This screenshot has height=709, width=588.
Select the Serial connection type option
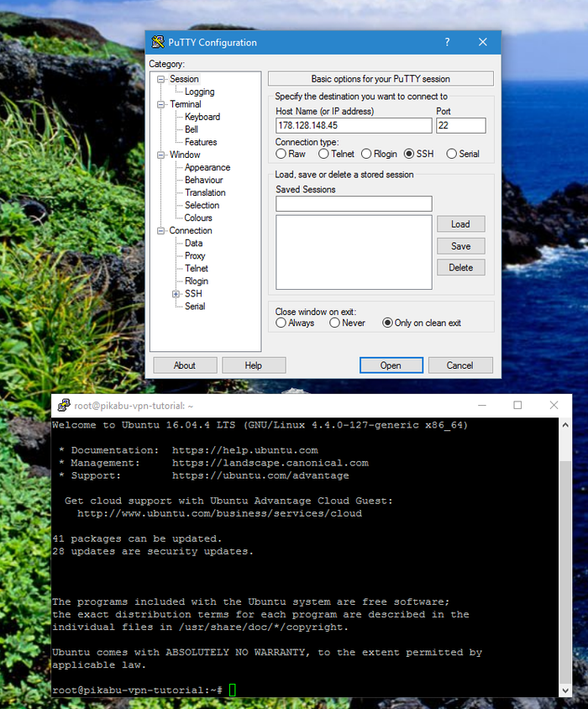click(452, 154)
